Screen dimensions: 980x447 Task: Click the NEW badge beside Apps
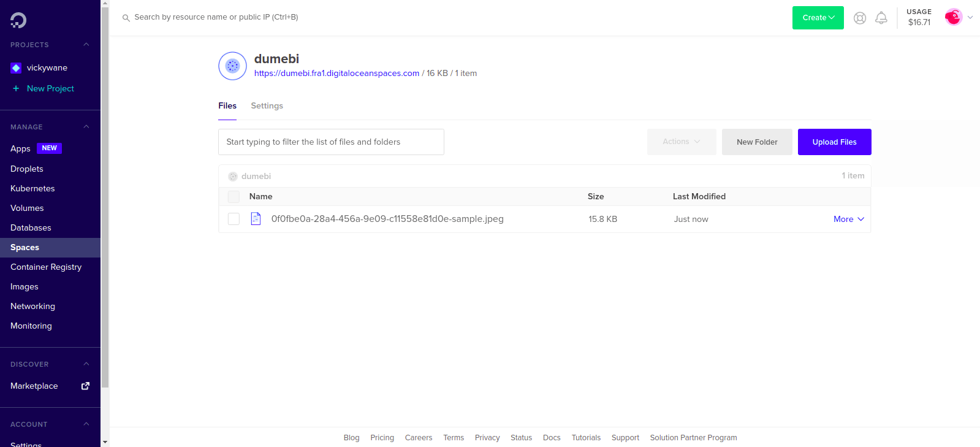[50, 148]
